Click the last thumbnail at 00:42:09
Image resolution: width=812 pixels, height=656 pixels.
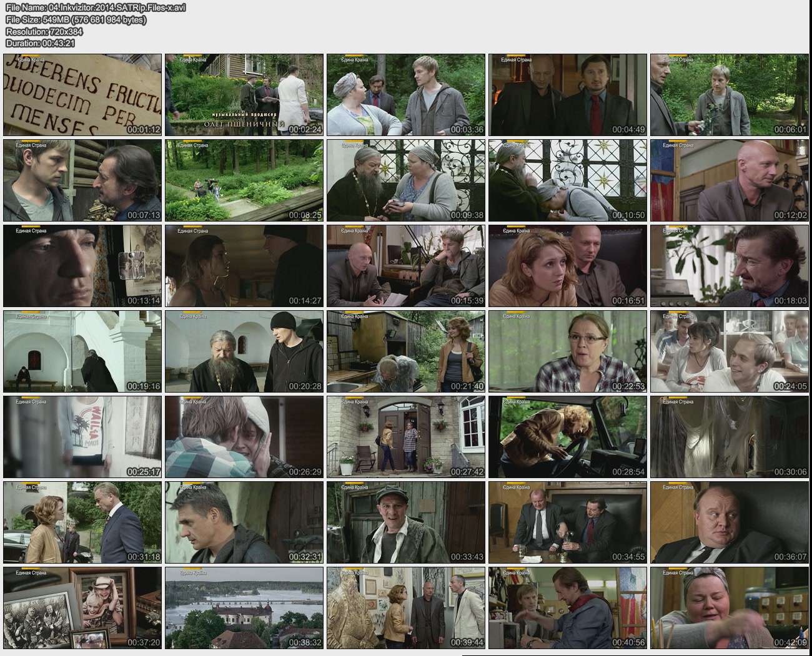pos(730,608)
